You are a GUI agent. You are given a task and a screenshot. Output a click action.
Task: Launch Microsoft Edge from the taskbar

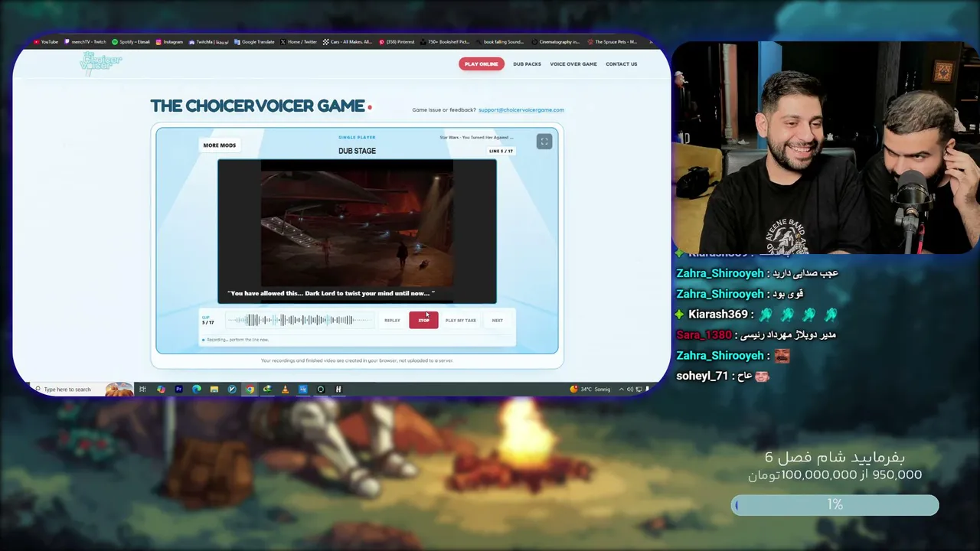pos(197,390)
